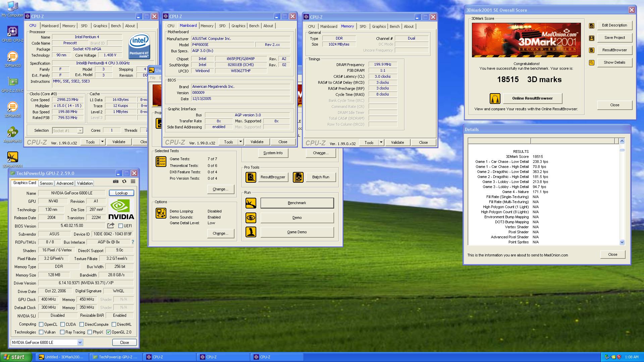Expand Tools dropdown arrow in CPU tab CPU-Z window

(102, 142)
